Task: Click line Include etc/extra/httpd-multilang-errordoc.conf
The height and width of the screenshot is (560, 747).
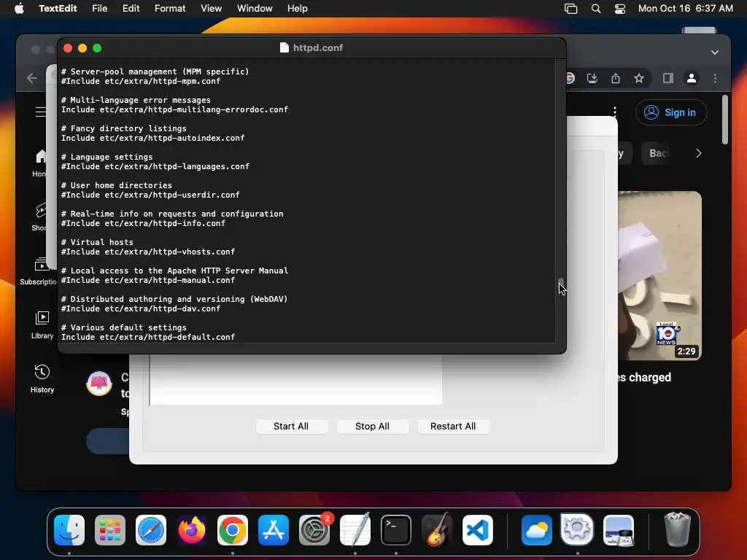Action: tap(174, 109)
